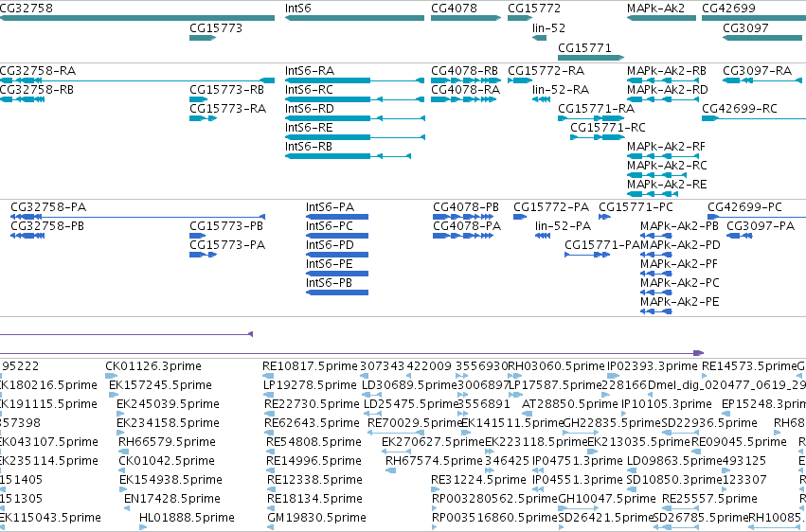Click EST AT28850.5prime label
Screen dimensions: 806x532
coord(569,404)
